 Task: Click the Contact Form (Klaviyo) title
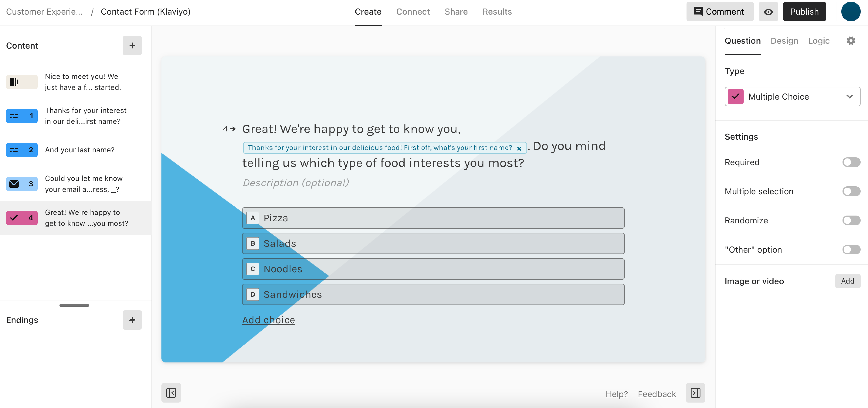146,12
